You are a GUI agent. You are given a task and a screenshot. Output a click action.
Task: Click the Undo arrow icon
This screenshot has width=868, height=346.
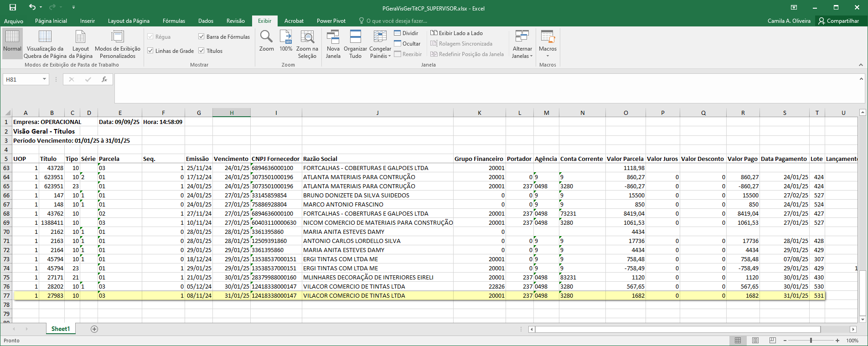(32, 7)
